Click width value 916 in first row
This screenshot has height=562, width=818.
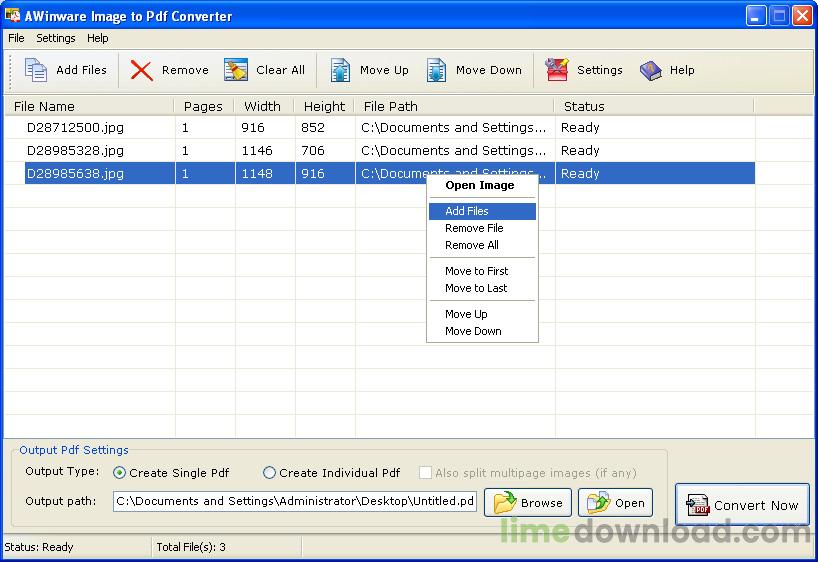[253, 127]
